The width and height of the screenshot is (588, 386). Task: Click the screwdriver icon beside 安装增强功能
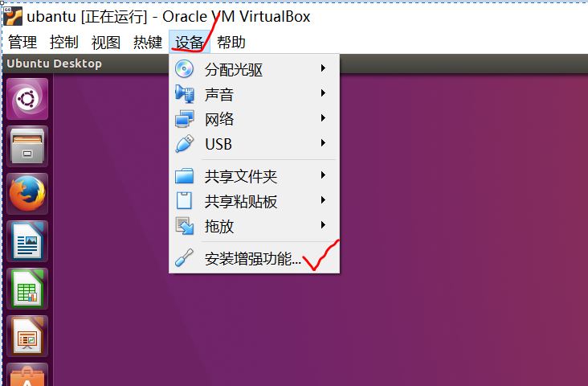click(x=184, y=258)
